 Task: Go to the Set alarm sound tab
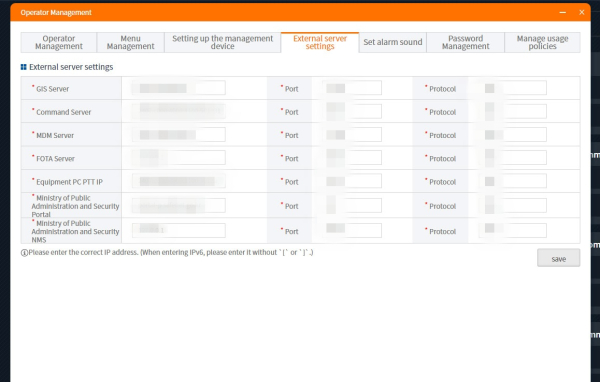tap(393, 42)
